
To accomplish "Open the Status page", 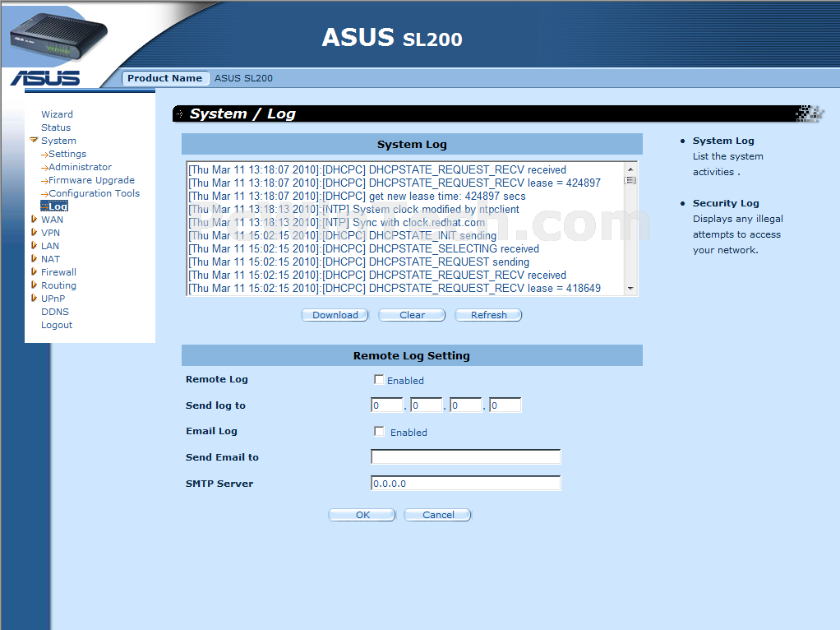I will click(56, 127).
